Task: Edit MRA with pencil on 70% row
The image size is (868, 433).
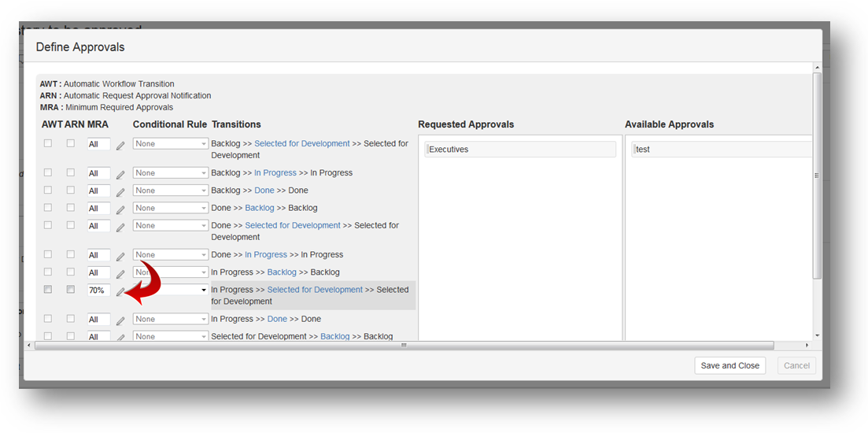Action: pyautogui.click(x=120, y=291)
